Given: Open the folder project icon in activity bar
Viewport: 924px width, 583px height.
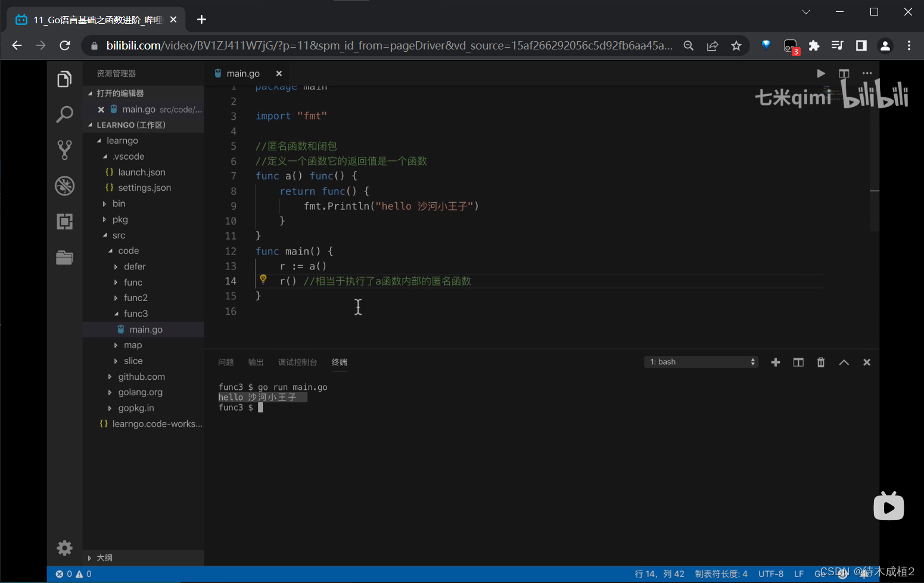Looking at the screenshot, I should click(x=64, y=258).
